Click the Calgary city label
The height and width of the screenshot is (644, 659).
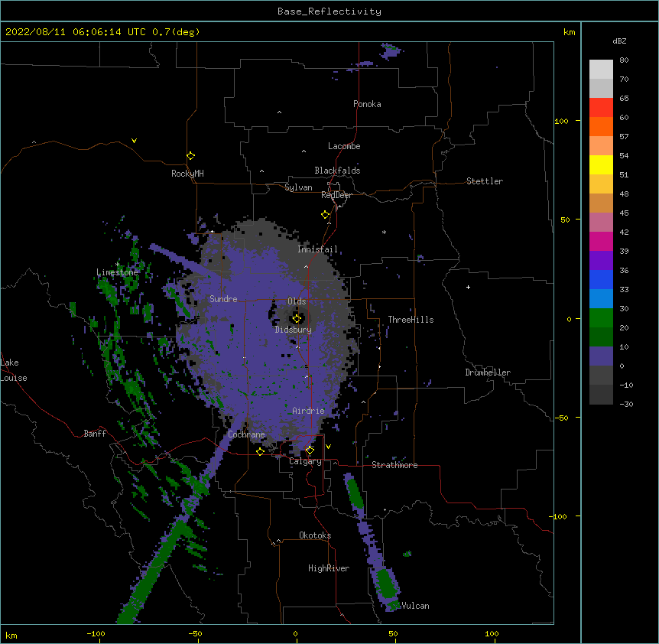pyautogui.click(x=305, y=461)
